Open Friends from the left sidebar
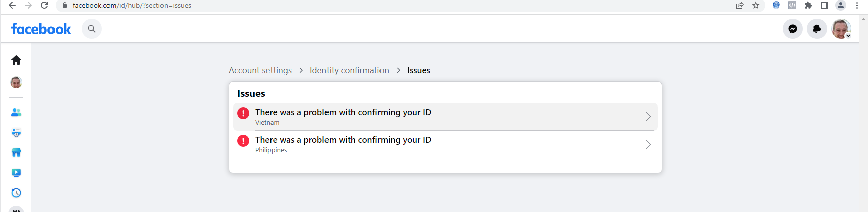The width and height of the screenshot is (868, 212). coord(16,112)
